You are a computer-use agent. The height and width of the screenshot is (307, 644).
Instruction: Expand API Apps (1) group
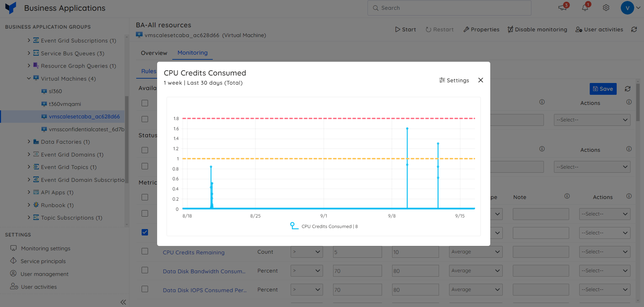(29, 192)
